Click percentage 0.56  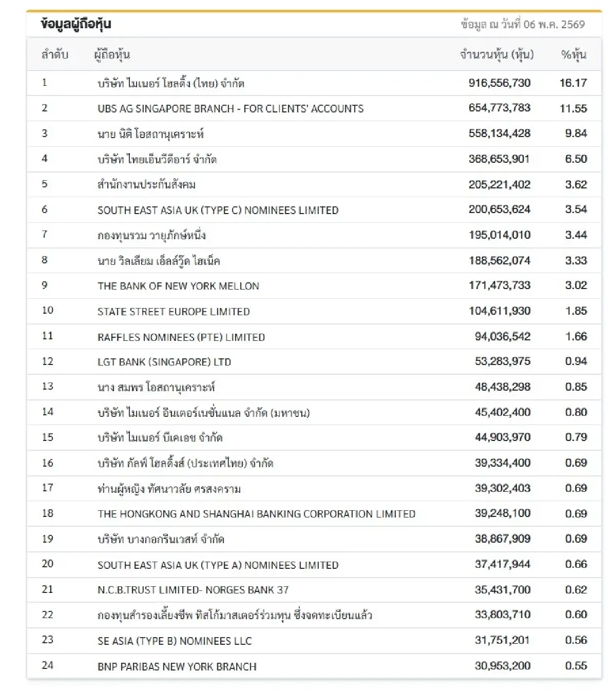[576, 640]
